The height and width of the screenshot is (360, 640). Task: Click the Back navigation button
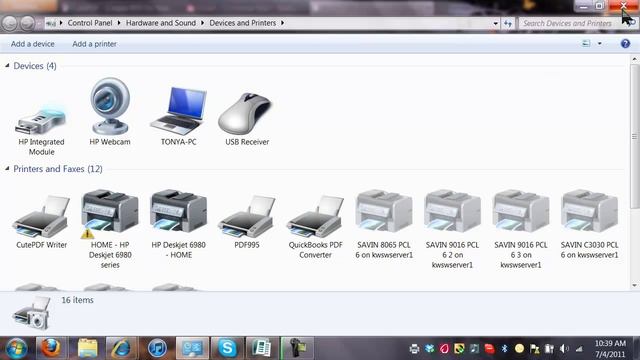click(x=10, y=23)
